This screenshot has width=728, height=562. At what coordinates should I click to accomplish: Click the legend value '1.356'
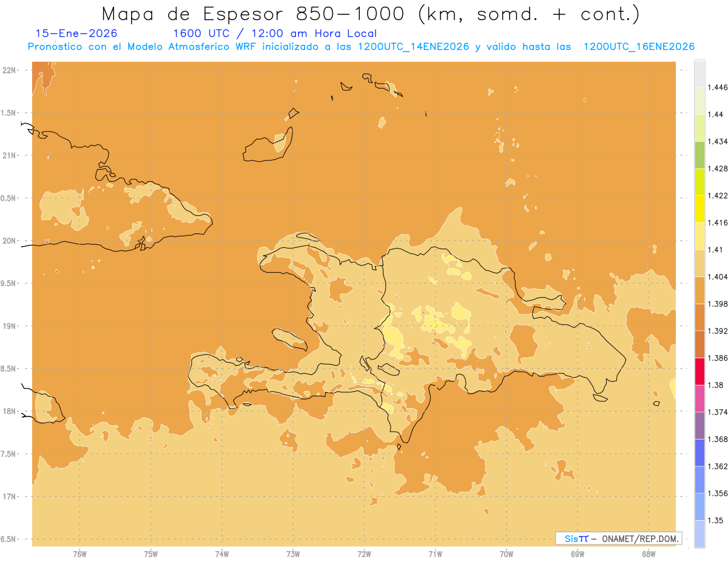click(x=717, y=493)
